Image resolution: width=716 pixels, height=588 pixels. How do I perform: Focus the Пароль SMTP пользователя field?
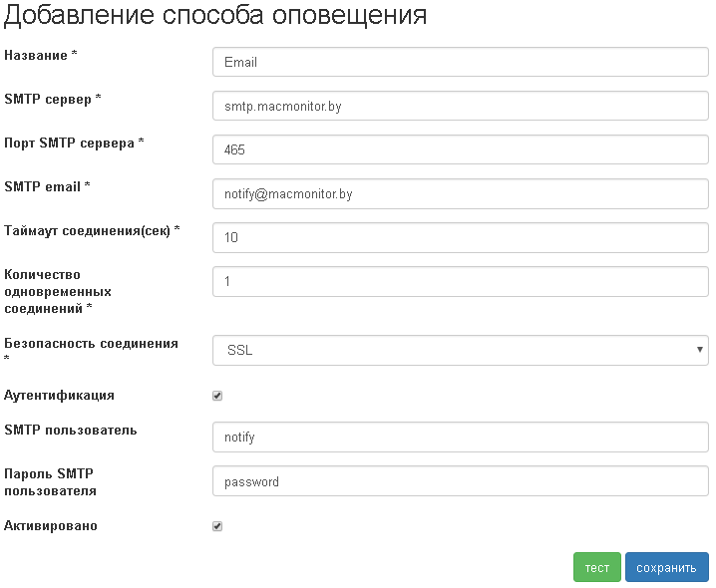(460, 481)
